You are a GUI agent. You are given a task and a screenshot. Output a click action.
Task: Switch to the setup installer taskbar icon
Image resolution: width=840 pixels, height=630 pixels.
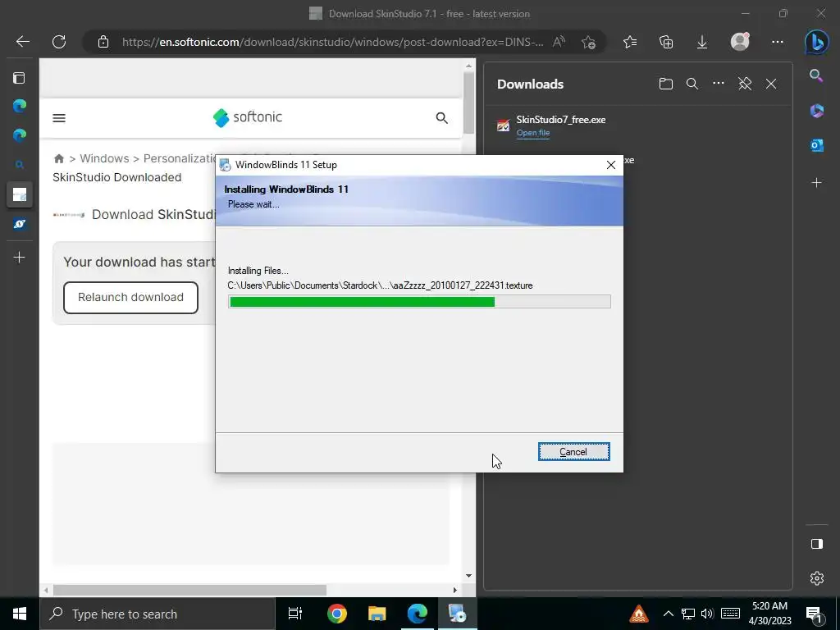[x=458, y=614]
